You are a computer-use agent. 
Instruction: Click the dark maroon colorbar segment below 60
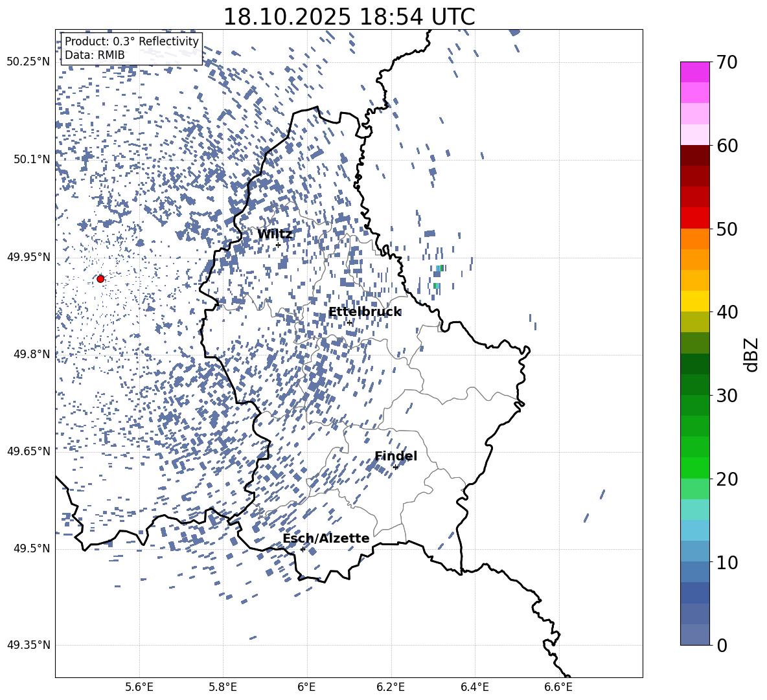[695, 155]
